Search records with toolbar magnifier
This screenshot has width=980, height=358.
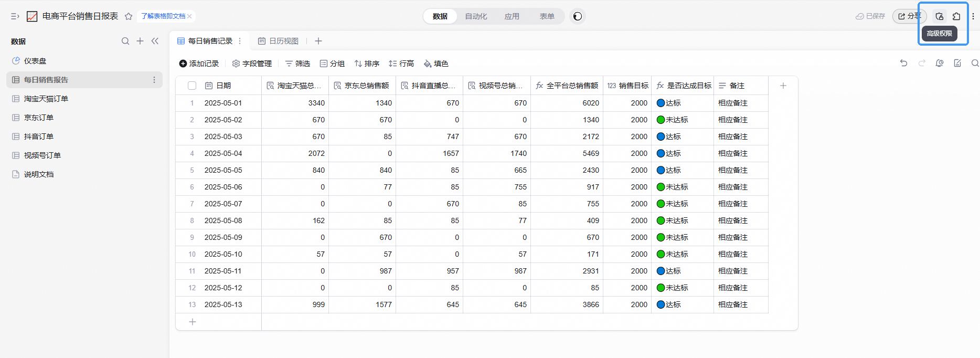coord(975,63)
